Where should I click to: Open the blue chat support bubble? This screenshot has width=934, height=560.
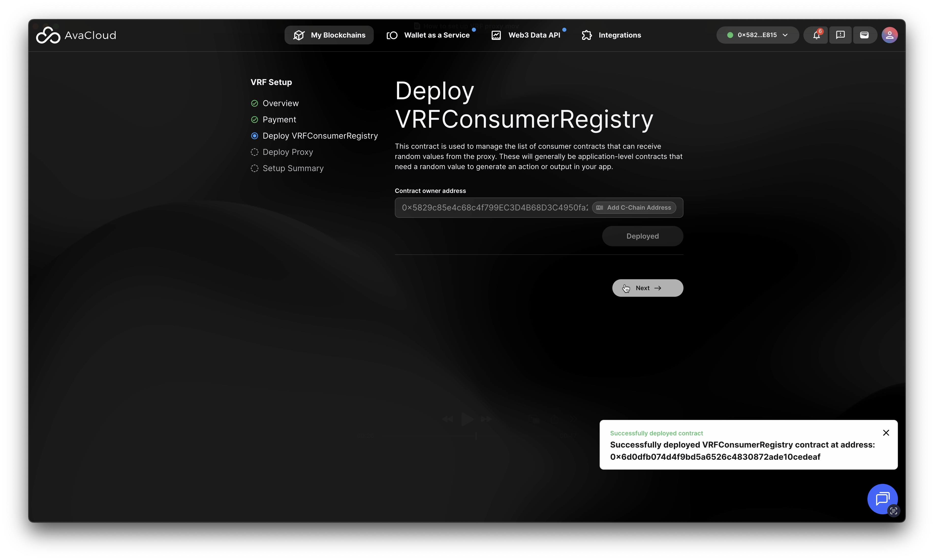(882, 499)
